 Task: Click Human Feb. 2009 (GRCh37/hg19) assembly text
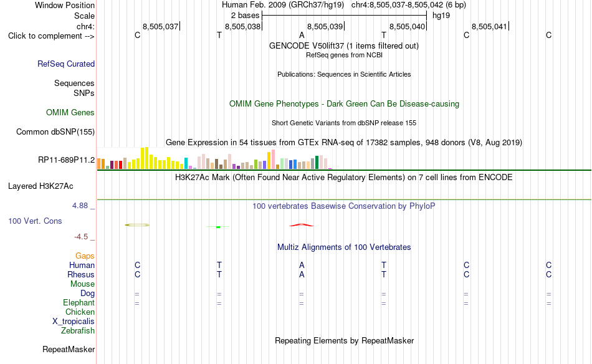click(283, 5)
